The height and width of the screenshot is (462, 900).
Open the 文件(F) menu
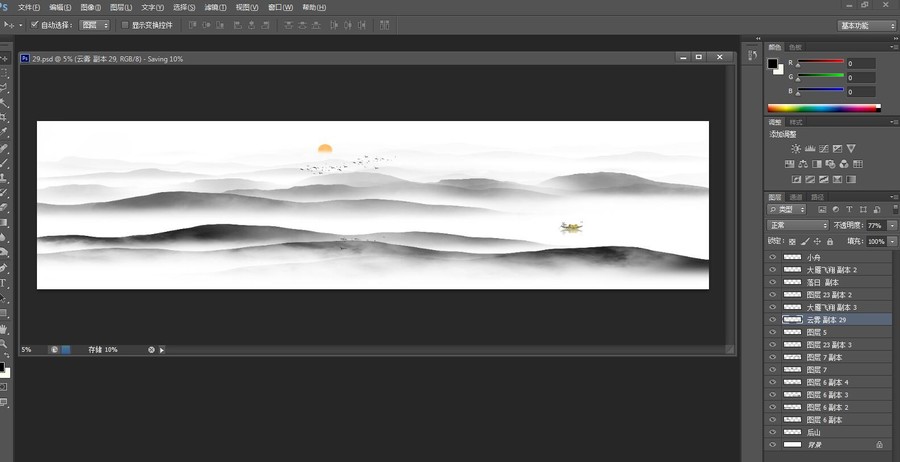point(29,7)
